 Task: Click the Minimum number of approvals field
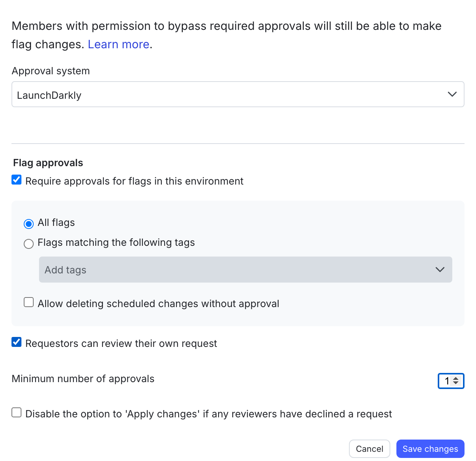click(448, 381)
